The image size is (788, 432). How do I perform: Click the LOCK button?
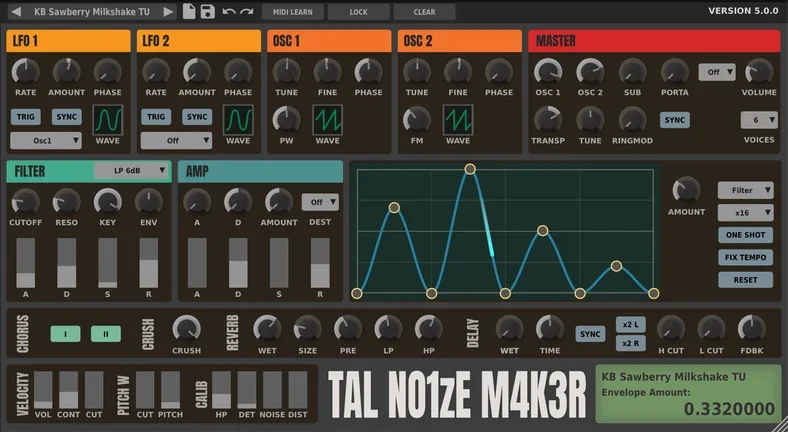click(x=358, y=12)
